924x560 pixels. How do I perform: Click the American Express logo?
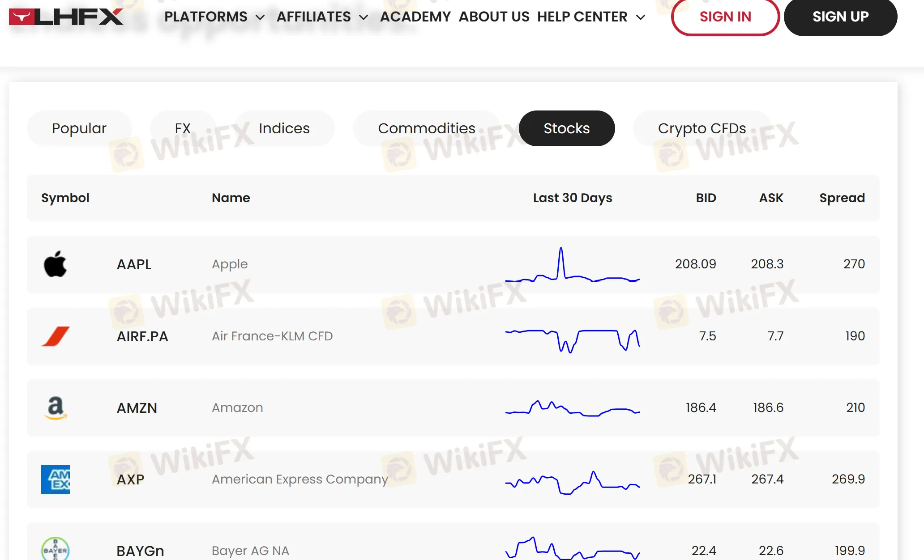coord(56,479)
